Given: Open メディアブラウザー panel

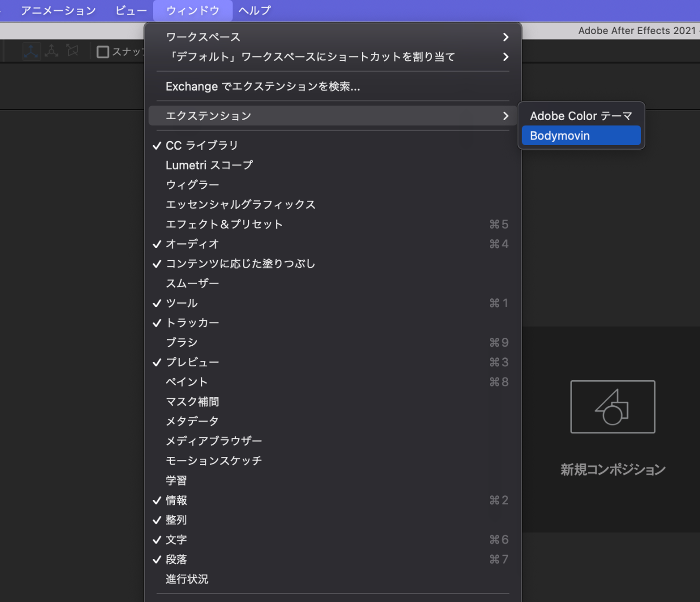Looking at the screenshot, I should tap(333, 441).
